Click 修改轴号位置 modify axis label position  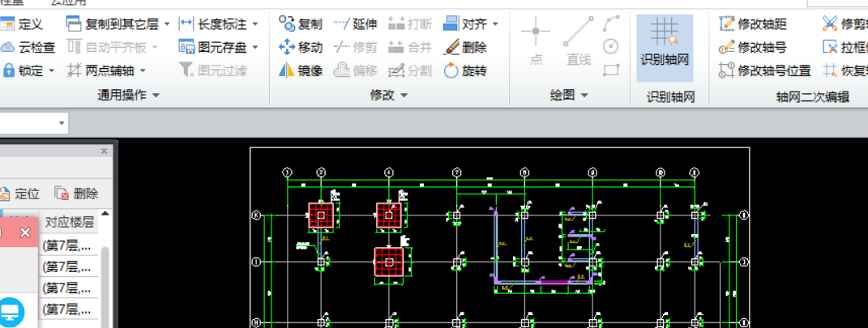pos(764,70)
